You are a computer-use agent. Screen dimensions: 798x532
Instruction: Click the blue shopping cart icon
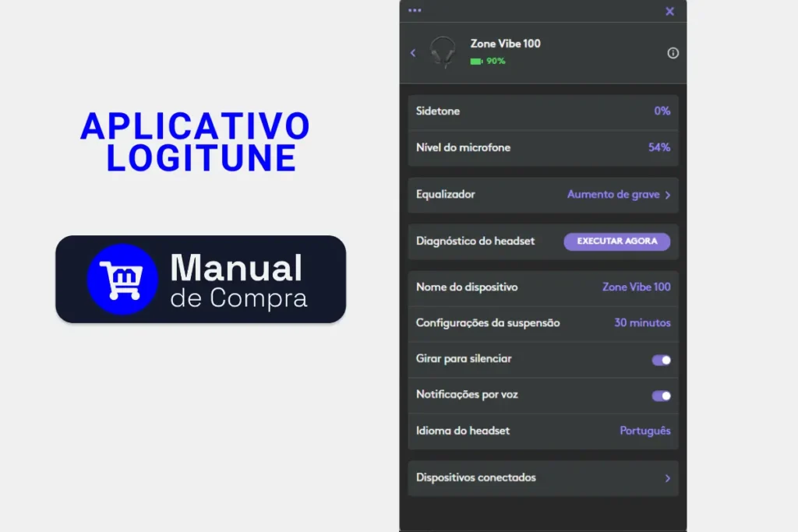[x=122, y=279]
